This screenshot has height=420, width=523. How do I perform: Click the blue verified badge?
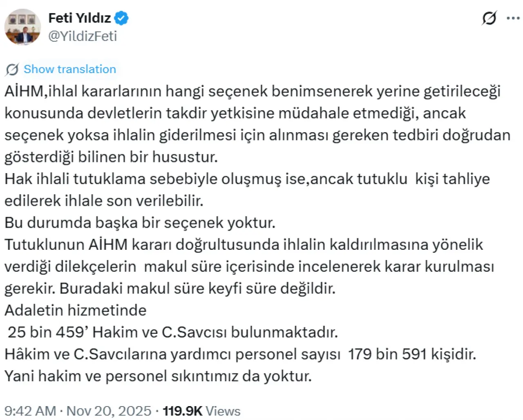point(121,18)
